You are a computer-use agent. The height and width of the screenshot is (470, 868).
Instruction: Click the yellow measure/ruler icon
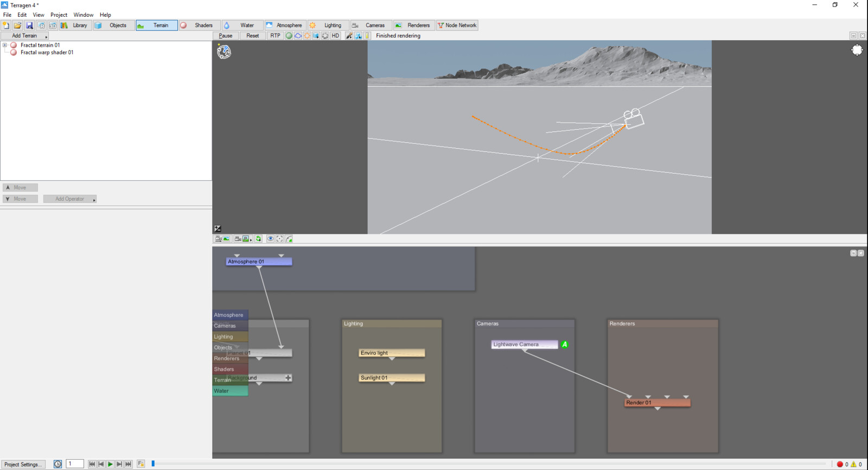[x=367, y=36]
